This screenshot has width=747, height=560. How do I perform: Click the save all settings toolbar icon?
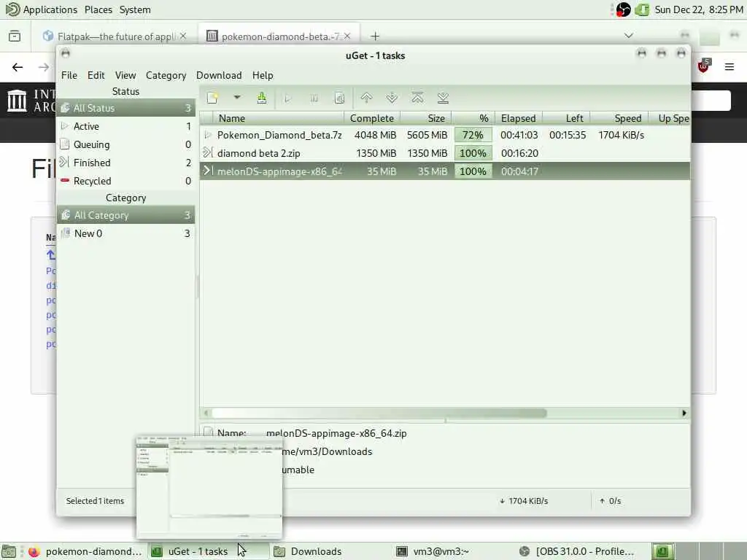(x=262, y=98)
